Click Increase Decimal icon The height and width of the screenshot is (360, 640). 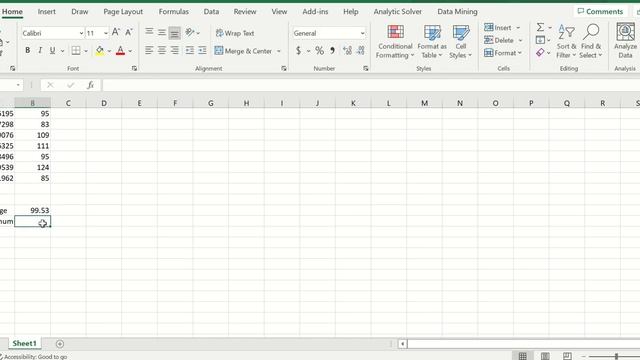pyautogui.click(x=347, y=51)
